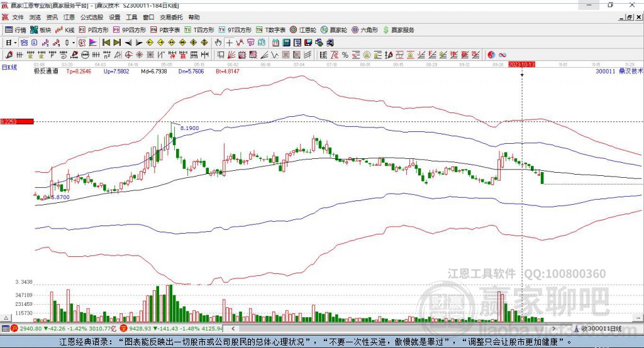Click the infinity loop icon
This screenshot has width=644, height=348.
click(502, 55)
